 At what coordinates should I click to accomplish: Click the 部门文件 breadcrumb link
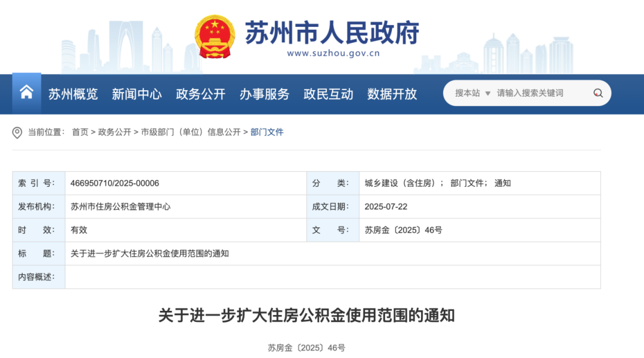267,132
